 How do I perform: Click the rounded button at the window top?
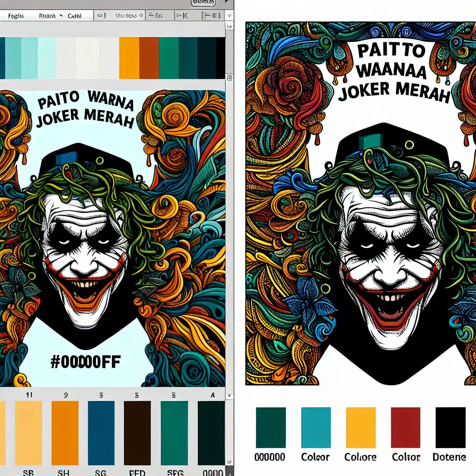[x=204, y=2]
